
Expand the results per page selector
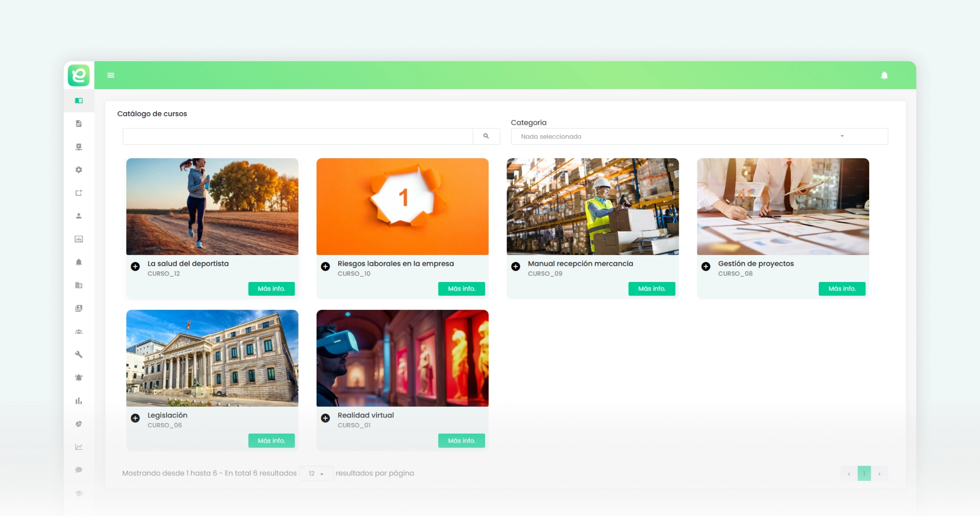(316, 473)
